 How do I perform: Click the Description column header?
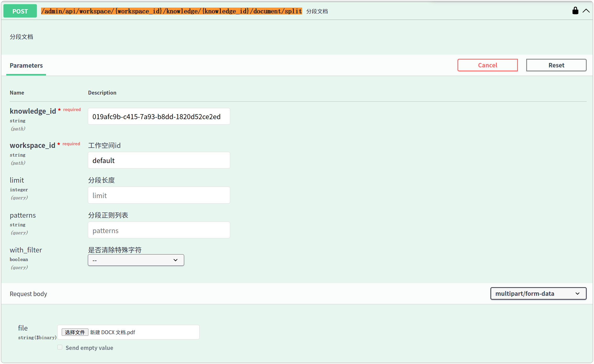pyautogui.click(x=102, y=93)
